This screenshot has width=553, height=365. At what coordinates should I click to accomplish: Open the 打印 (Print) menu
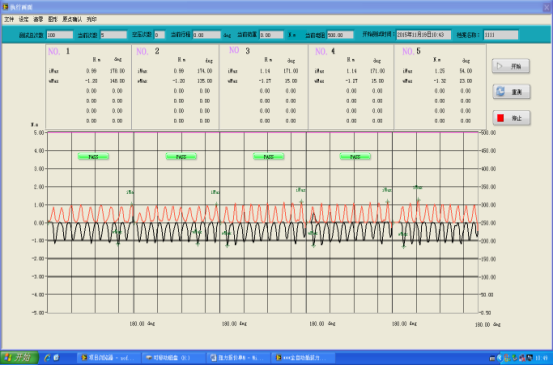click(92, 19)
